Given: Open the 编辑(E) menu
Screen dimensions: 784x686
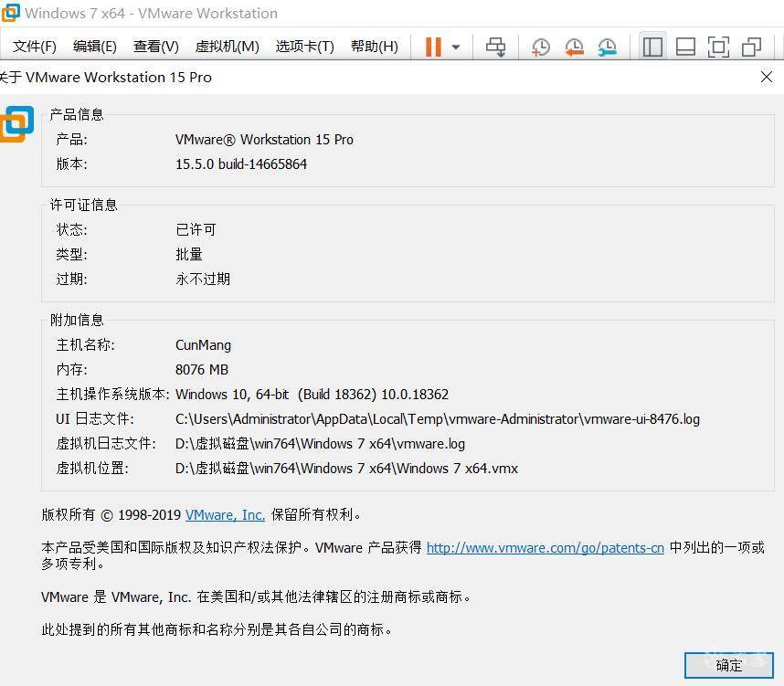Looking at the screenshot, I should point(95,47).
